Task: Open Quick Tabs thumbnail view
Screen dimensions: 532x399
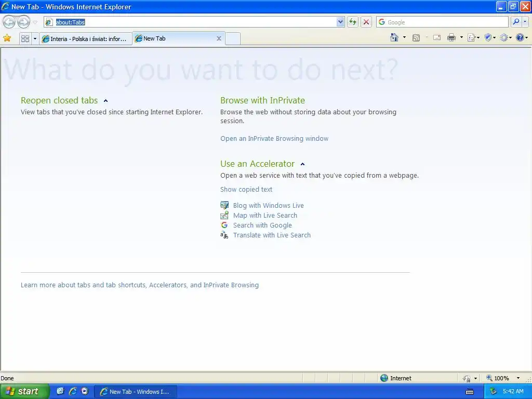Action: coord(25,38)
